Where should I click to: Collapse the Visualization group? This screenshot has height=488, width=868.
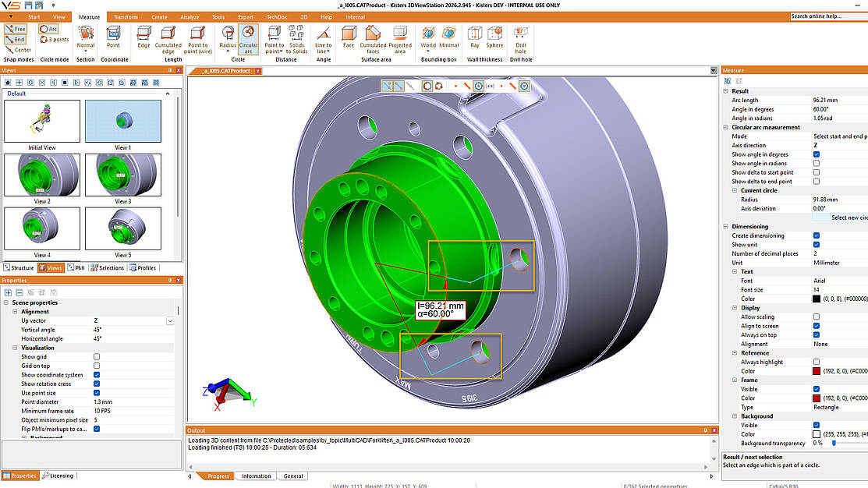tap(15, 348)
